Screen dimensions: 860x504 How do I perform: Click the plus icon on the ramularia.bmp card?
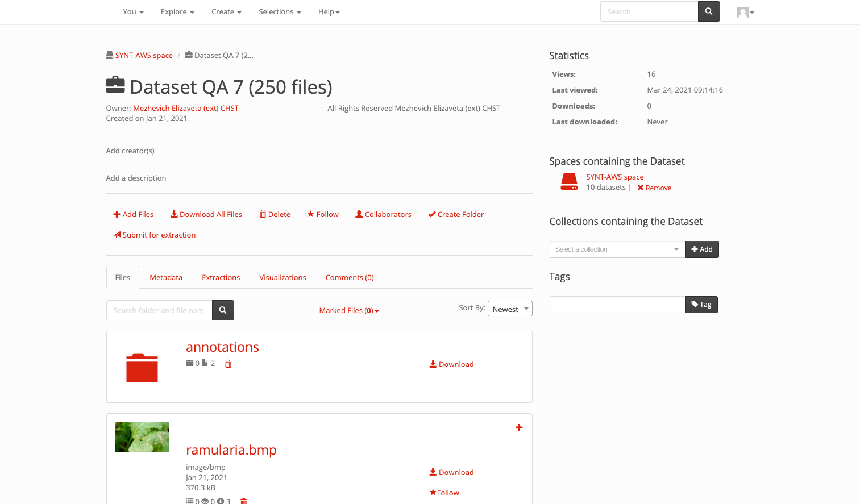click(x=518, y=427)
